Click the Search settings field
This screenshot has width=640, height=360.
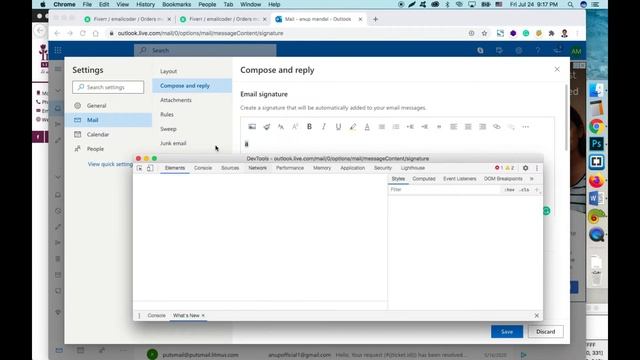(108, 87)
